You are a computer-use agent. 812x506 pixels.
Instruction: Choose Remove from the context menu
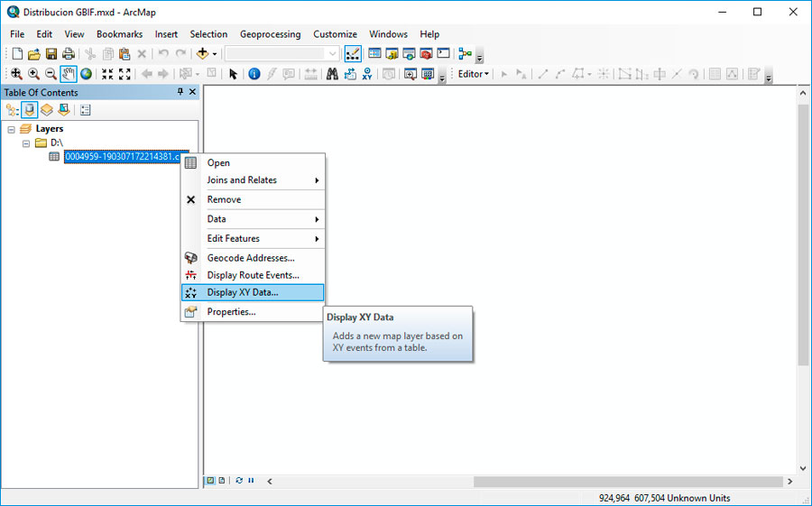pyautogui.click(x=253, y=200)
